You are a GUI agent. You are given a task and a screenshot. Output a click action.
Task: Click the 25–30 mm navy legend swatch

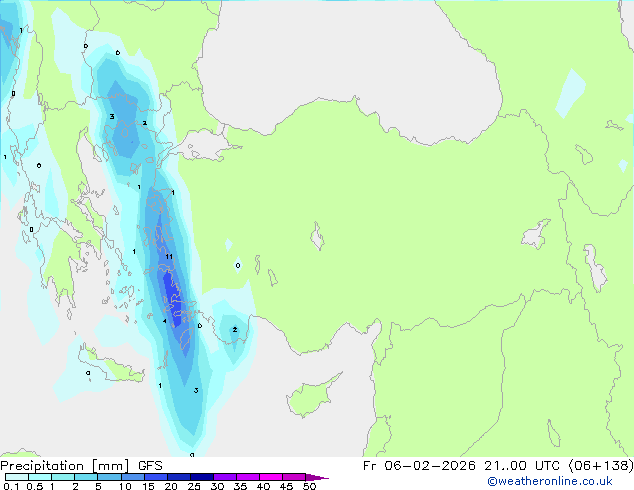(202, 477)
